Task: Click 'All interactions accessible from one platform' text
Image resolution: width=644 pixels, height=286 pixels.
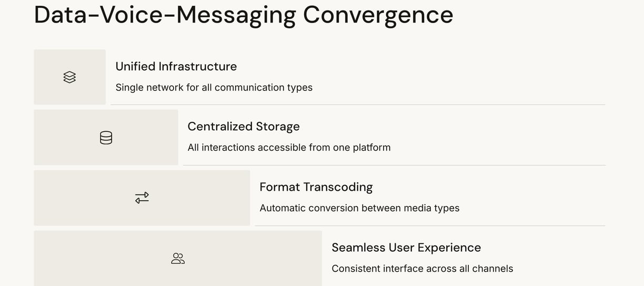Action: [x=289, y=148]
